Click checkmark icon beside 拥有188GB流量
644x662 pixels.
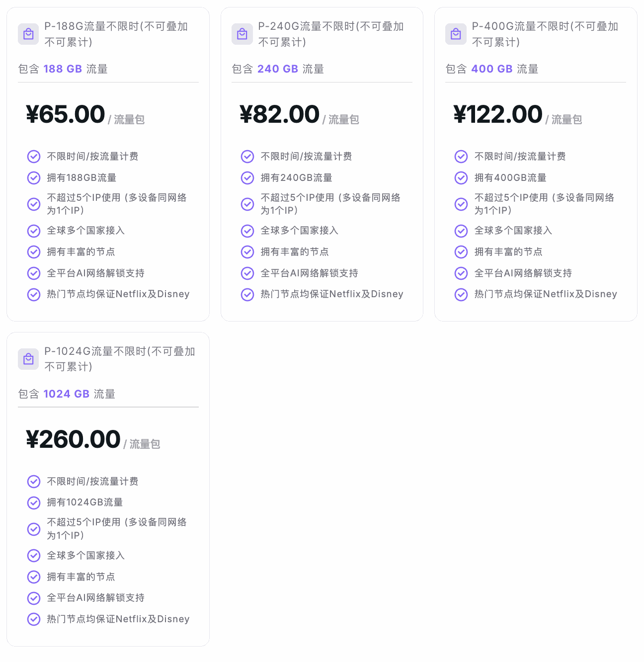click(x=34, y=178)
